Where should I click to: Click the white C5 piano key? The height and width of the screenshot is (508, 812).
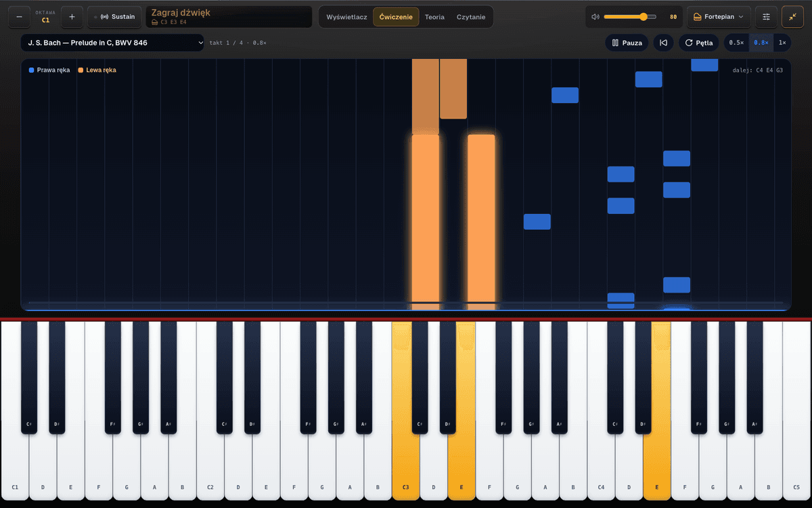pos(796,411)
